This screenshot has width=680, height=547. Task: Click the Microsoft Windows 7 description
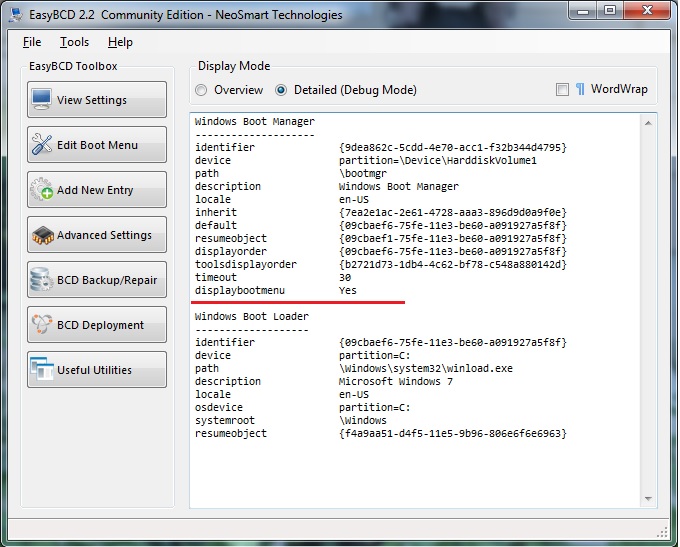click(396, 381)
